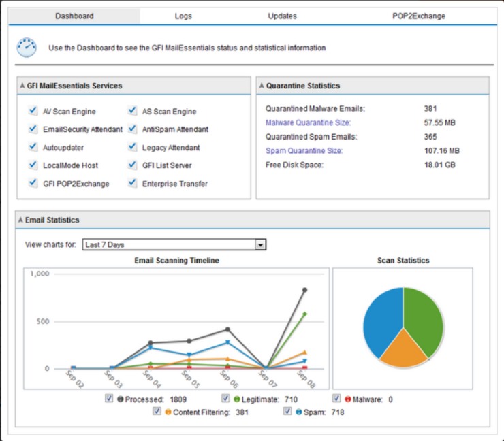Click the Enterprise Transfer status checkmark

pos(132,183)
